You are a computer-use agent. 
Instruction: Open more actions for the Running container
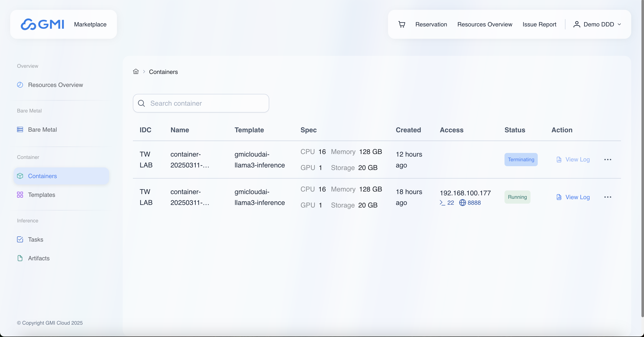click(608, 197)
